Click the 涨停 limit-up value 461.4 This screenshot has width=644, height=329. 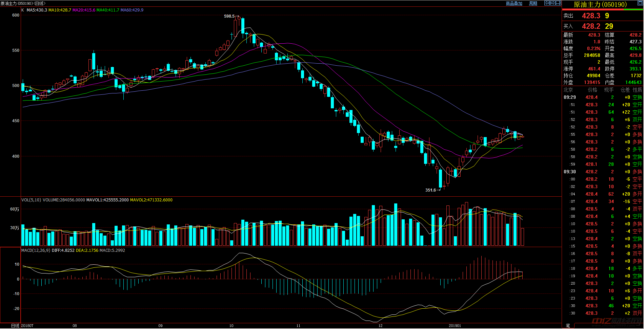click(x=594, y=69)
